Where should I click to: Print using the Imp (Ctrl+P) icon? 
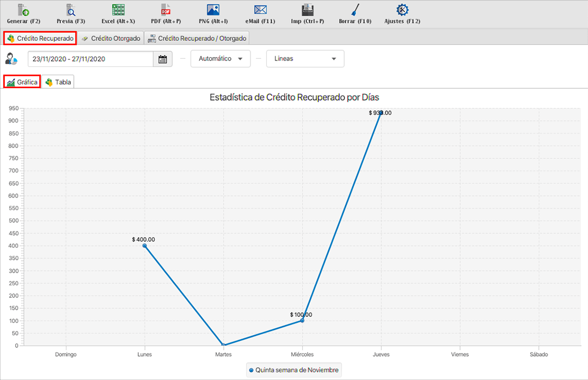click(x=307, y=10)
